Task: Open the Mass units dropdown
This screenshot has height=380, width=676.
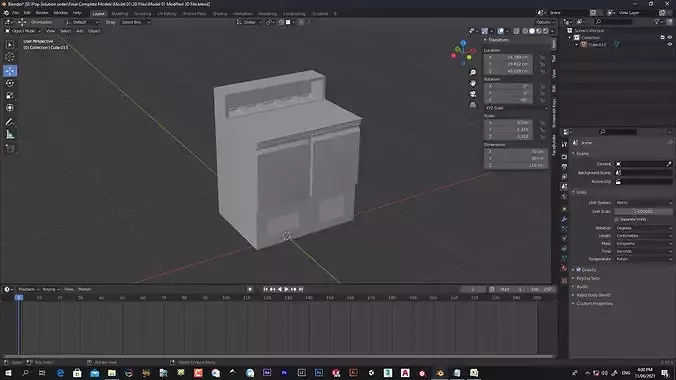Action: pos(643,244)
